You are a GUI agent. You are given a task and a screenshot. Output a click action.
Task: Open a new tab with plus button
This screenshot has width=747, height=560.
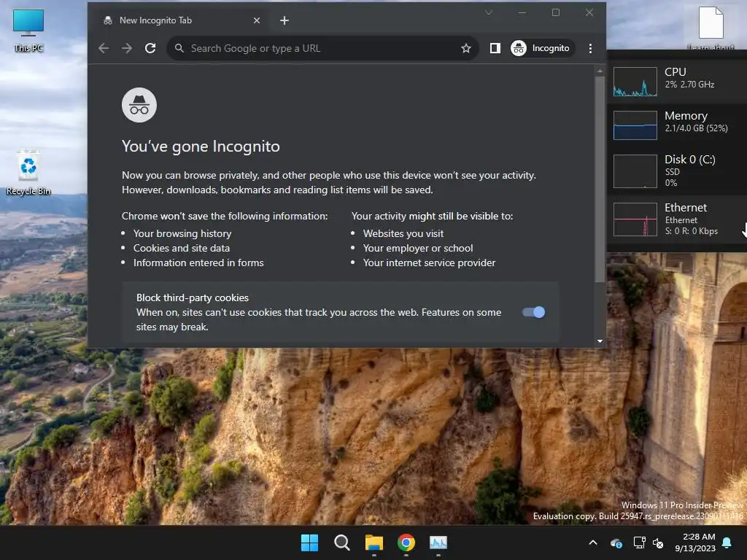point(285,20)
